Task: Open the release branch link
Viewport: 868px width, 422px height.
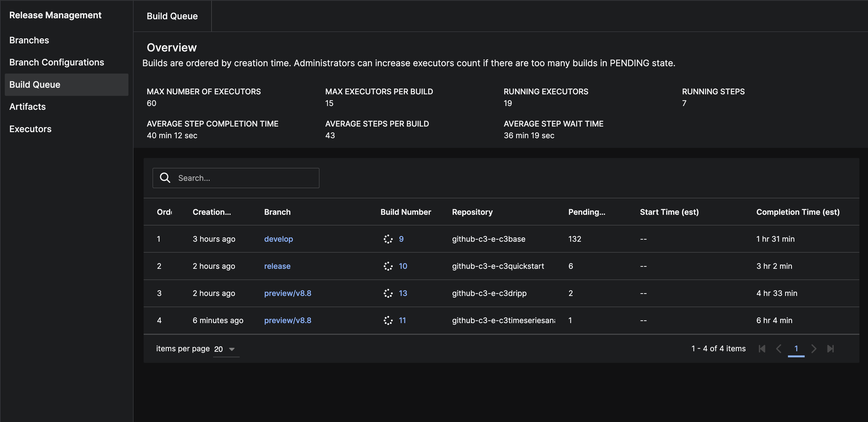Action: point(277,266)
